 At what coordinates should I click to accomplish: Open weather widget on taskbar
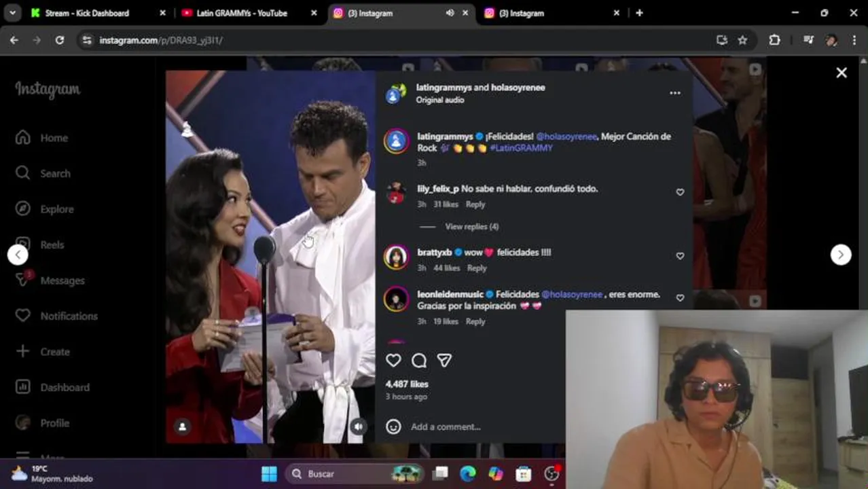51,473
